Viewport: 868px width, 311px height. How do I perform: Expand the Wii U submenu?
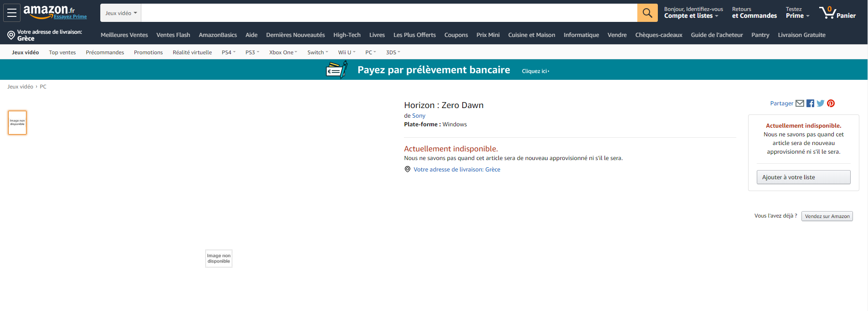[347, 52]
